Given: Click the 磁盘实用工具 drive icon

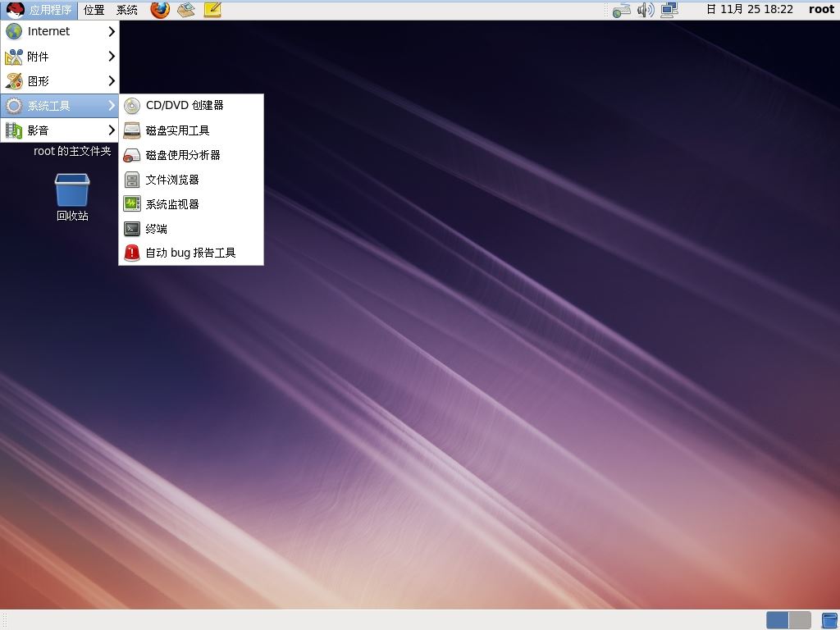Looking at the screenshot, I should point(132,130).
